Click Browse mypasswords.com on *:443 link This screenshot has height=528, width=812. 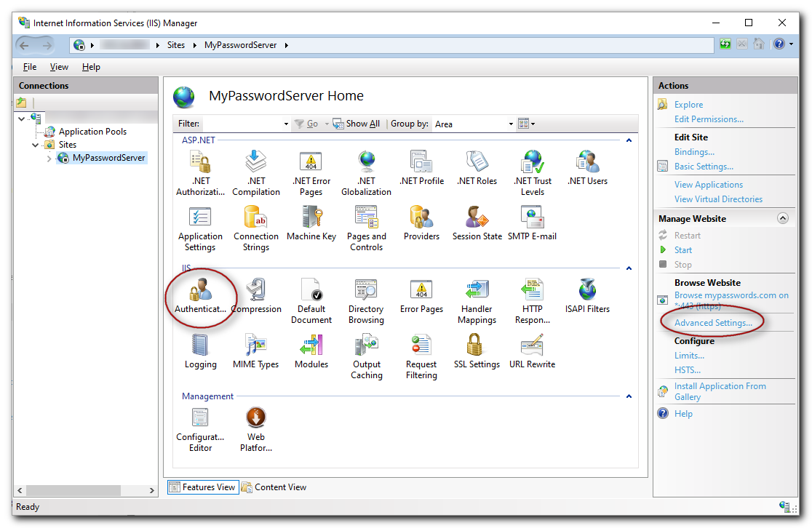point(731,301)
